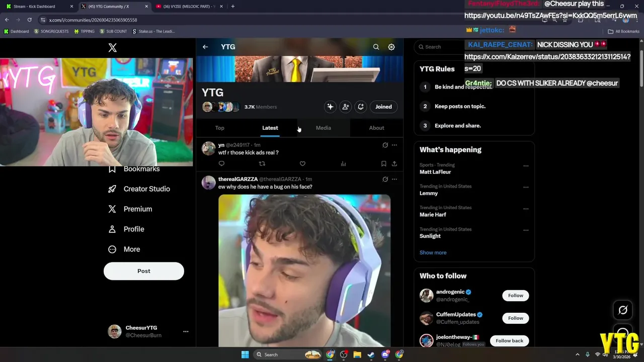The width and height of the screenshot is (644, 362).
Task: Open Profile in sidebar
Action: coord(126,229)
